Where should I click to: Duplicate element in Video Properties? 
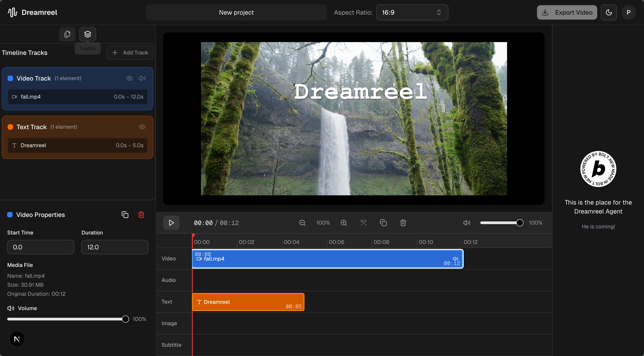[x=125, y=215]
